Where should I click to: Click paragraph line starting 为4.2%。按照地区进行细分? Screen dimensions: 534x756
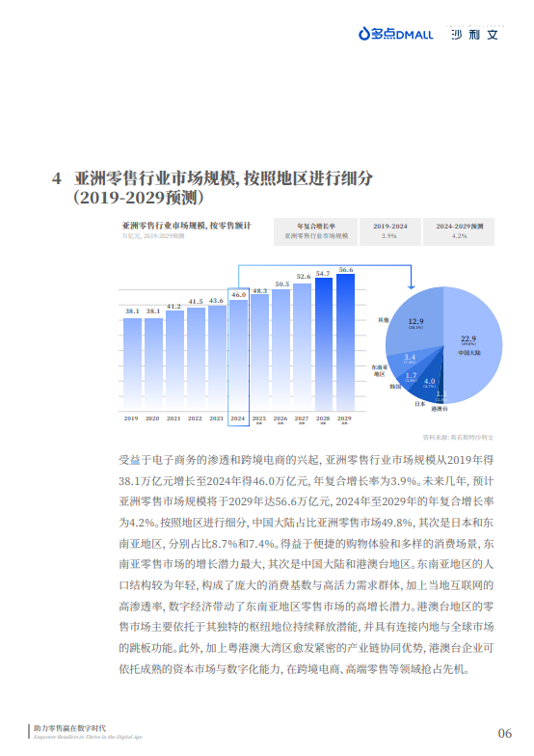(307, 523)
